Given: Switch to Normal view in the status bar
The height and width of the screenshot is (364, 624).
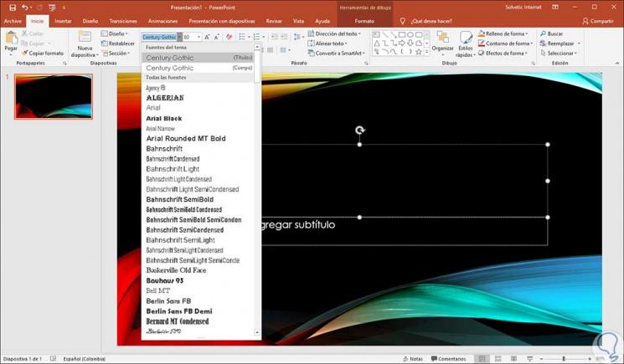Looking at the screenshot, I should [x=482, y=358].
